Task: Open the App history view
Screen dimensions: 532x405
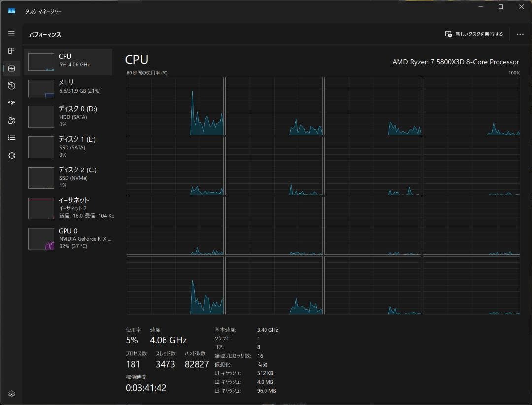Action: pyautogui.click(x=11, y=86)
